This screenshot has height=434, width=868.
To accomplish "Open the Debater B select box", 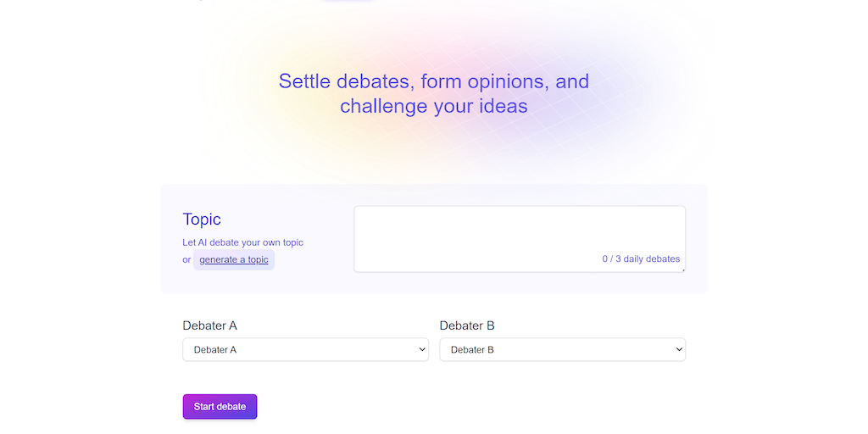I will (562, 349).
